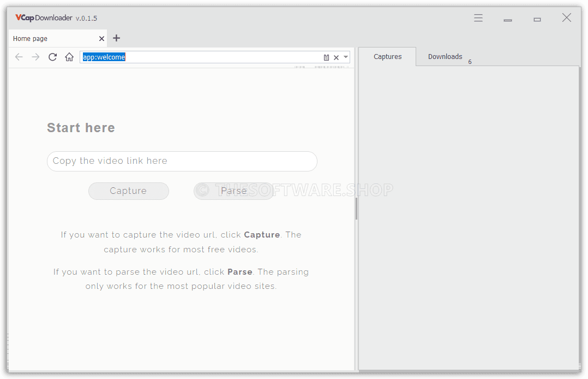Focus the 'Copy the video link here' field
Viewport: 588px width, 379px height.
click(182, 161)
